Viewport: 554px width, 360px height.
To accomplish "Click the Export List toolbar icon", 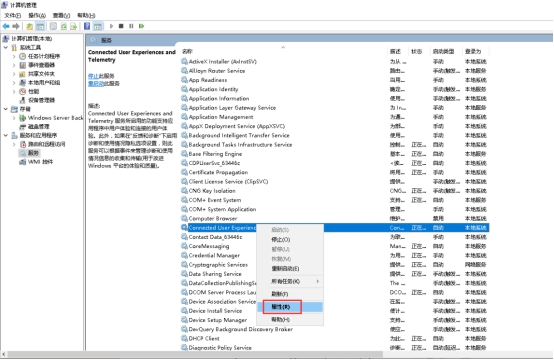I will point(73,26).
